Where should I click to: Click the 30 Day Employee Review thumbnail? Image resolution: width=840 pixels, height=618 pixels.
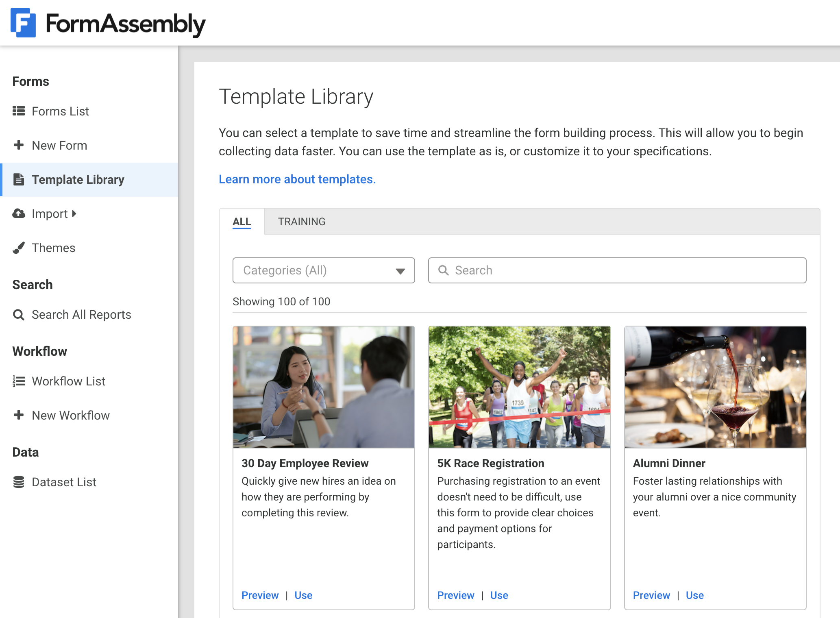[324, 387]
